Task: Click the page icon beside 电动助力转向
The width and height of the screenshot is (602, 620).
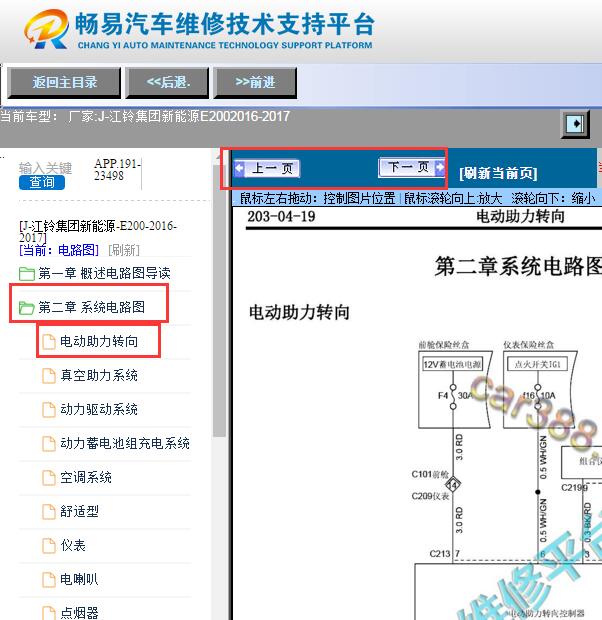Action: [49, 342]
